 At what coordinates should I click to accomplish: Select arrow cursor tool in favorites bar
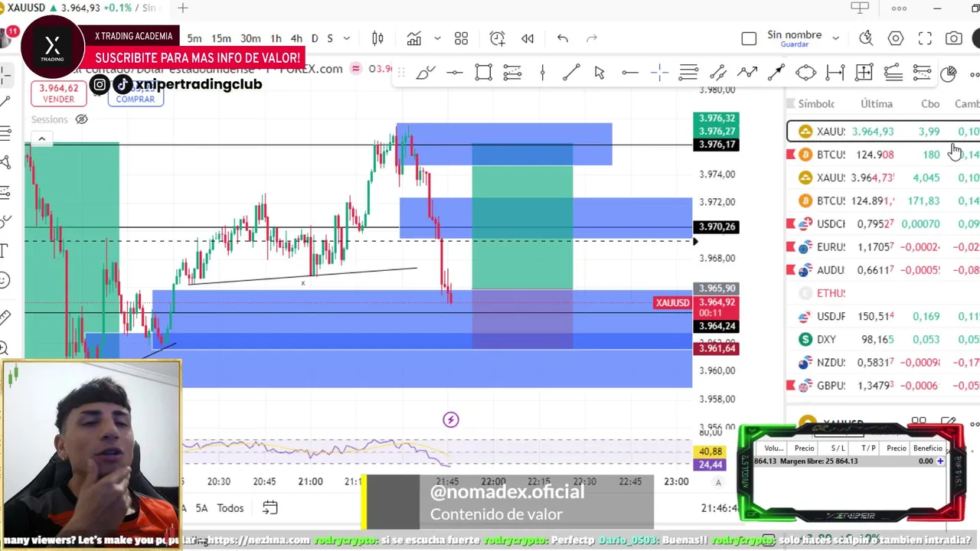pyautogui.click(x=599, y=73)
